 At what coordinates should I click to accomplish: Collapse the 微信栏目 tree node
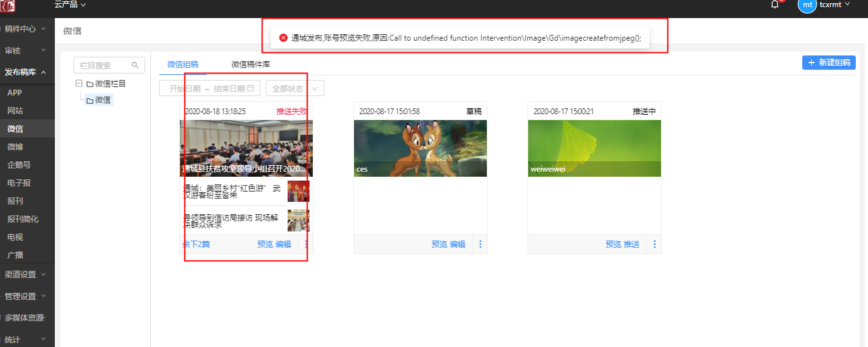pyautogui.click(x=79, y=84)
